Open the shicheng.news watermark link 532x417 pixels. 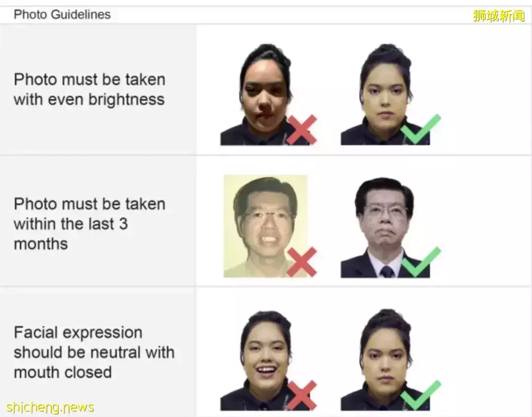[50, 407]
